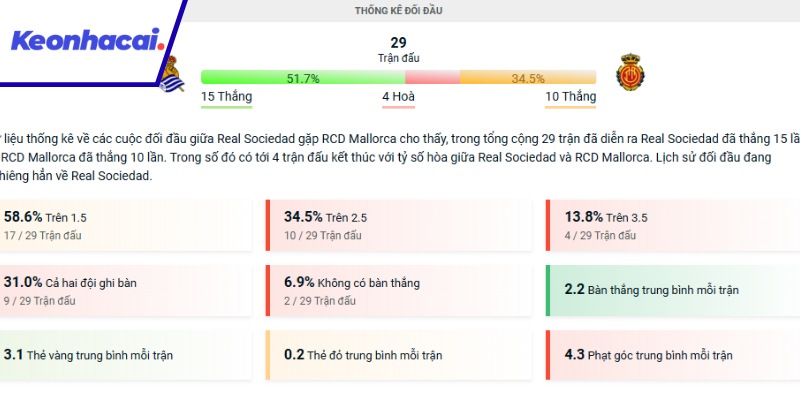Screen dimensions: 800x400
Task: Click the Real Sociedad team crest
Action: tap(171, 76)
